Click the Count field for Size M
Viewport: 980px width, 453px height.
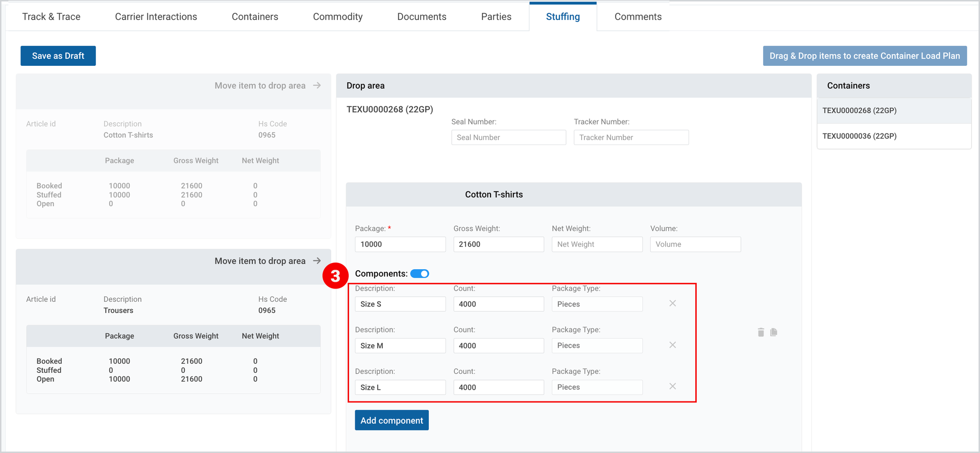point(499,346)
